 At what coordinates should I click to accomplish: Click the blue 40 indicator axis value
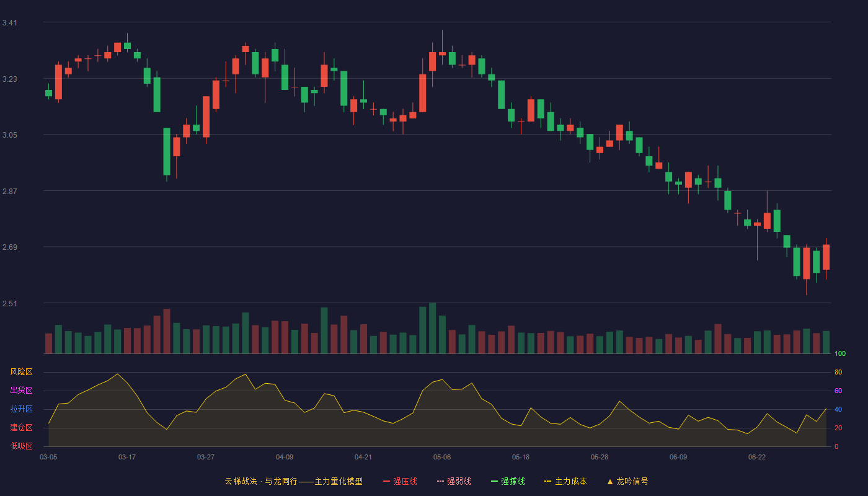tap(838, 409)
